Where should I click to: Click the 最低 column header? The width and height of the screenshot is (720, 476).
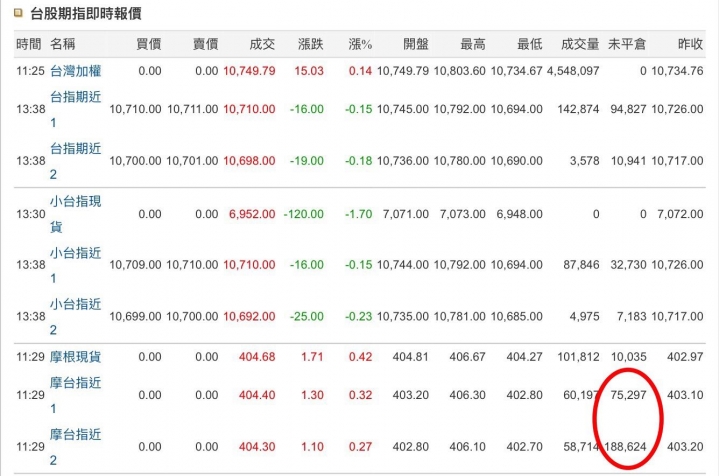(x=530, y=44)
